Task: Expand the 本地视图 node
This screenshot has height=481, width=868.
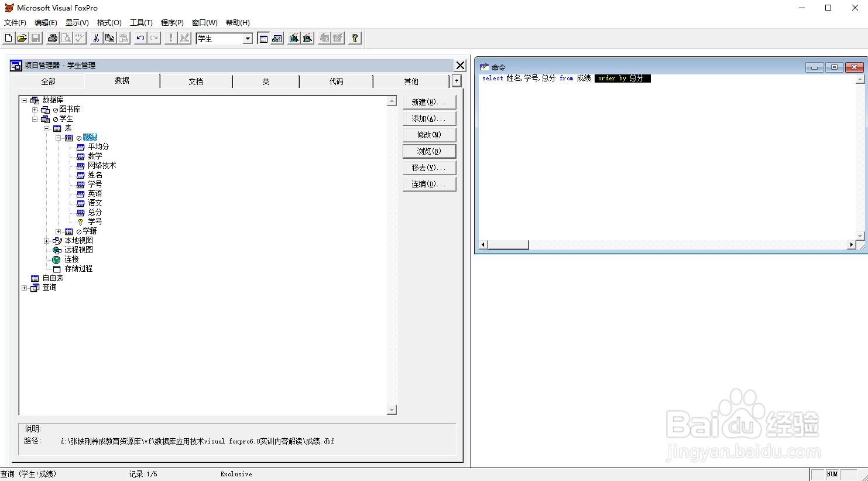Action: click(47, 241)
